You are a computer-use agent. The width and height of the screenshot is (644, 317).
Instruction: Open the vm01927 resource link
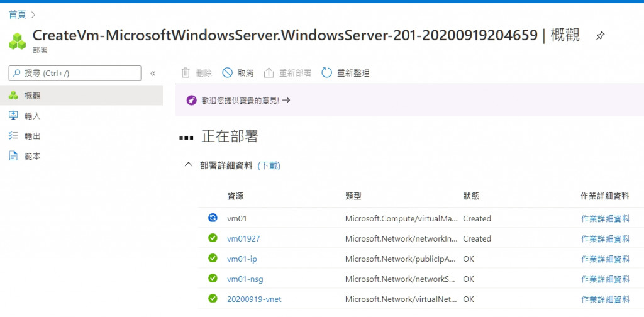point(243,238)
